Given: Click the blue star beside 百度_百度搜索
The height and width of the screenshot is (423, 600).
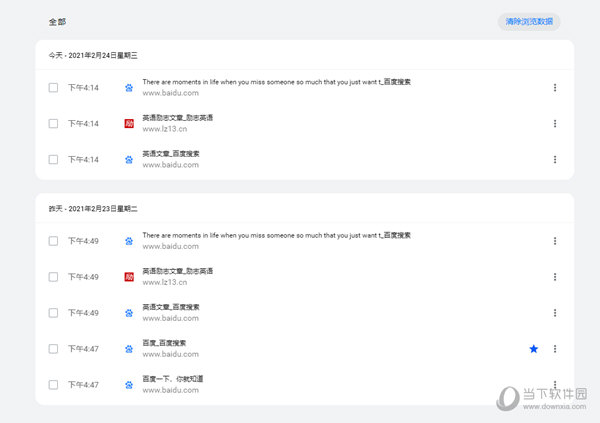Looking at the screenshot, I should pyautogui.click(x=533, y=348).
